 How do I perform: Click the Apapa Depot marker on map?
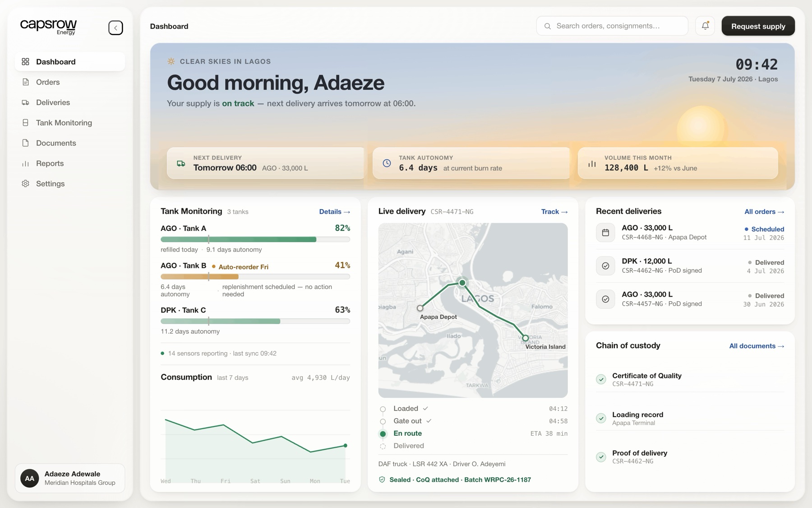[420, 308]
